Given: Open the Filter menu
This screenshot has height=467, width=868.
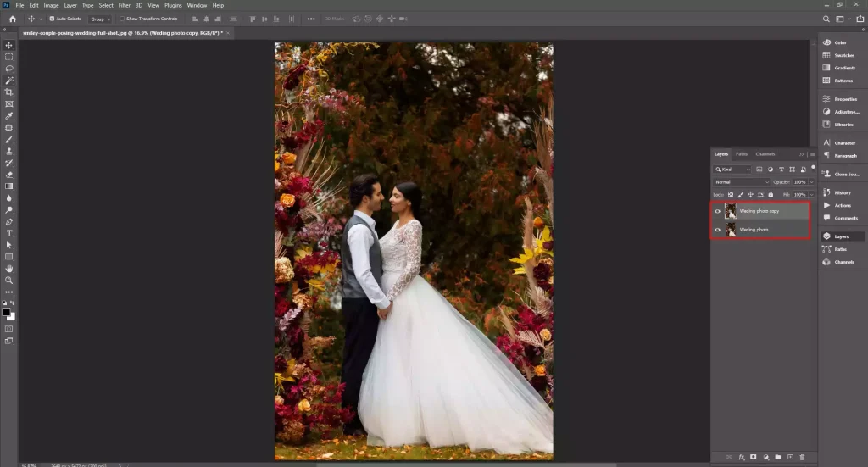Looking at the screenshot, I should (x=124, y=6).
